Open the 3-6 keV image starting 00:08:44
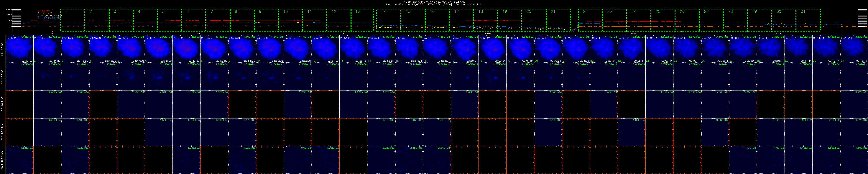 [743, 49]
